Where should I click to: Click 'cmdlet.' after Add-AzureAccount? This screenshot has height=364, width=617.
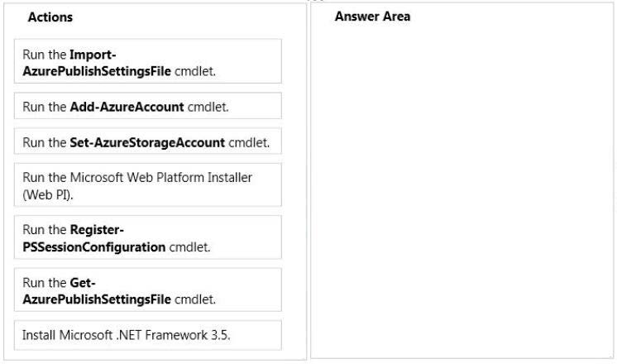pyautogui.click(x=208, y=107)
